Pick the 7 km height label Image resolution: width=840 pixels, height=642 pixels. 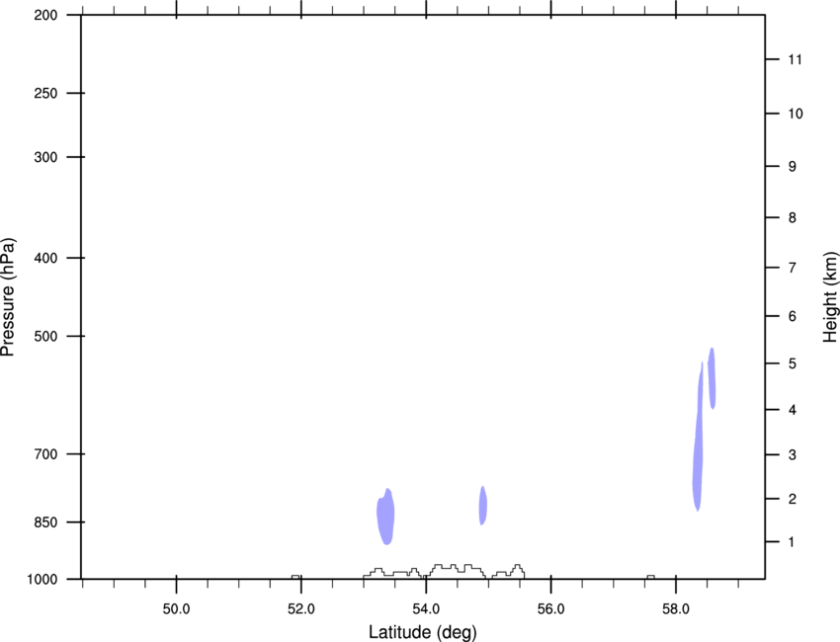pos(793,268)
